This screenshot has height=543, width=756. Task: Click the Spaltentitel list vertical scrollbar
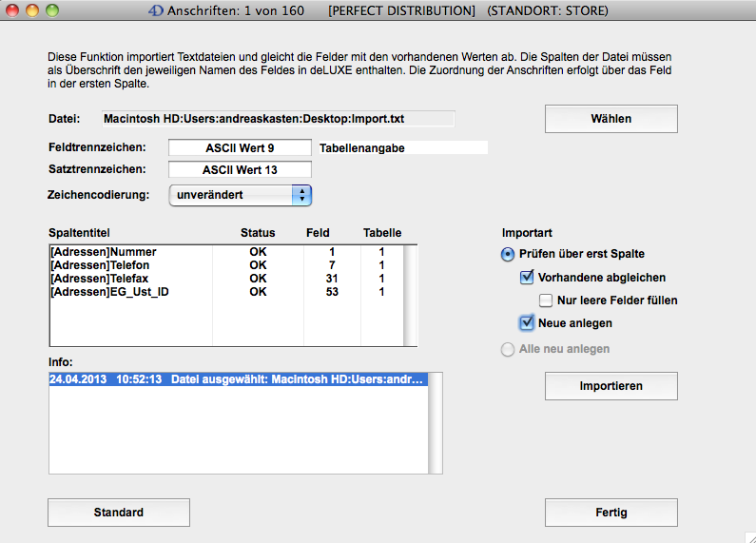(410, 296)
